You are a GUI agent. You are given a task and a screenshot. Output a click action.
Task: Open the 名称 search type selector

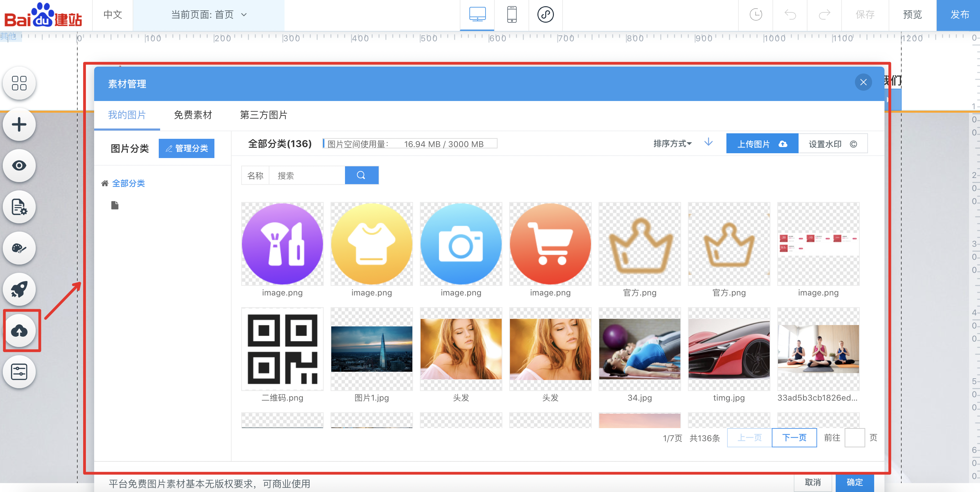coord(255,176)
